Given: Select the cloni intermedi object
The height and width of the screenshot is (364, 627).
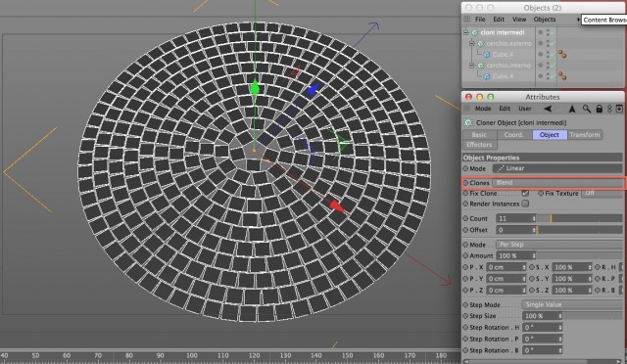Looking at the screenshot, I should click(x=503, y=32).
